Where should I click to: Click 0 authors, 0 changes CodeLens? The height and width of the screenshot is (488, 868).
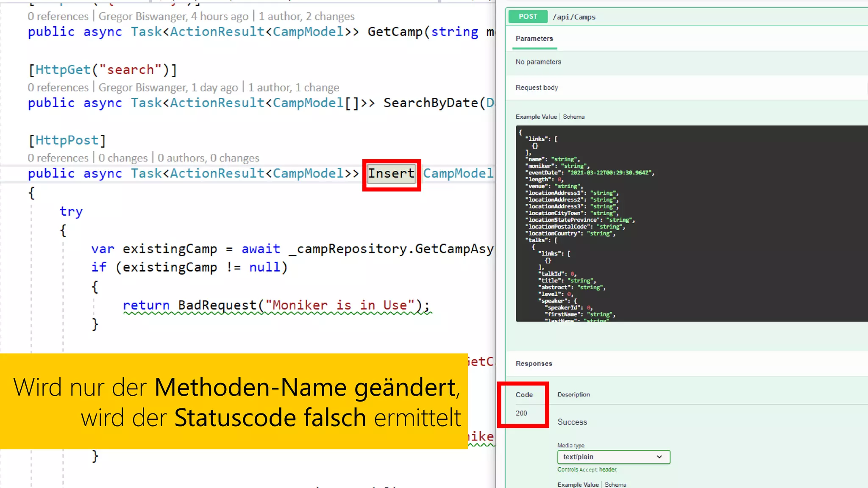coord(208,158)
